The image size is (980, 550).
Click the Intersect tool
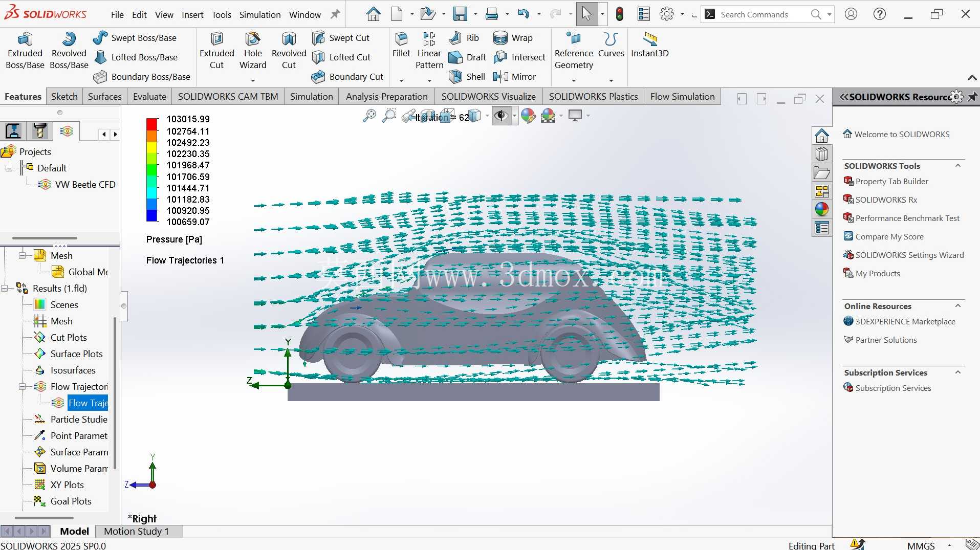(519, 57)
